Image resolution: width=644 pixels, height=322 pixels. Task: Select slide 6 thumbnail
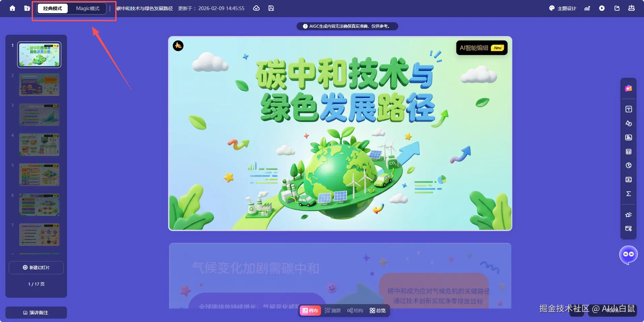coord(39,204)
